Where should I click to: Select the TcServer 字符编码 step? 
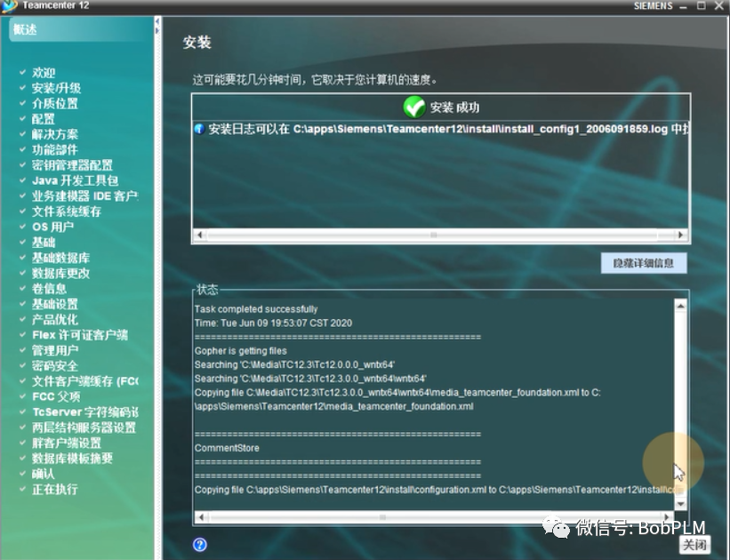click(x=85, y=412)
